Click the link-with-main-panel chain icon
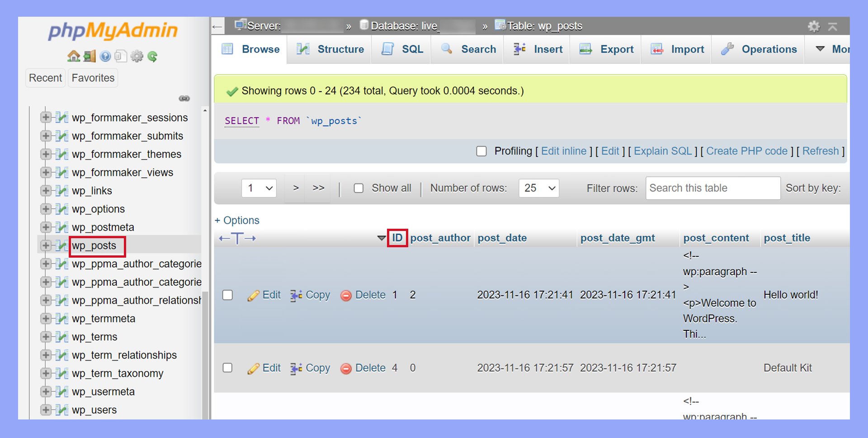 pos(184,99)
